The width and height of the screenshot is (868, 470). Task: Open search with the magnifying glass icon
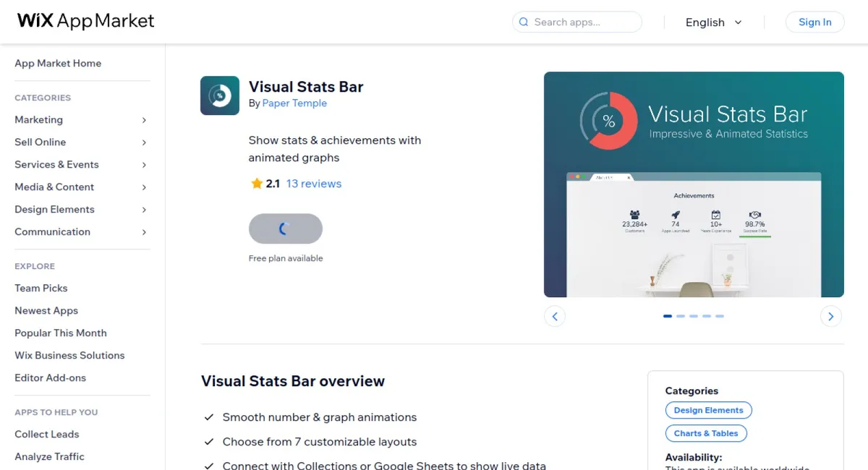point(523,22)
